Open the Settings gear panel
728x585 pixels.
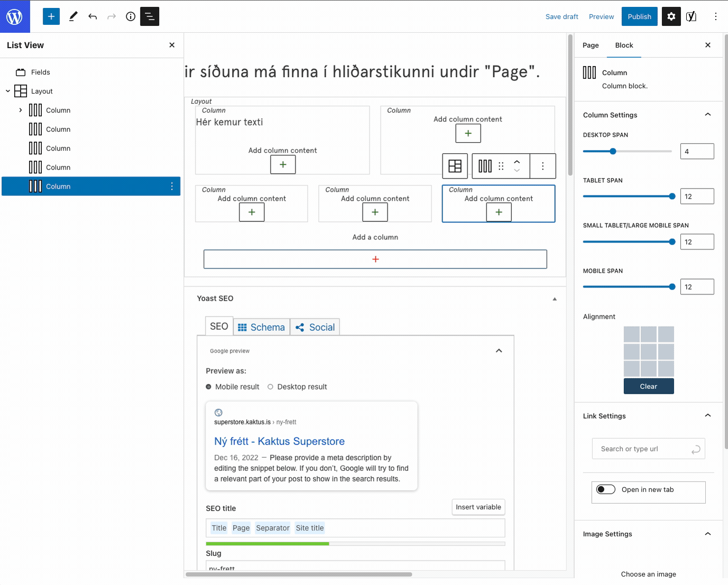pos(671,16)
